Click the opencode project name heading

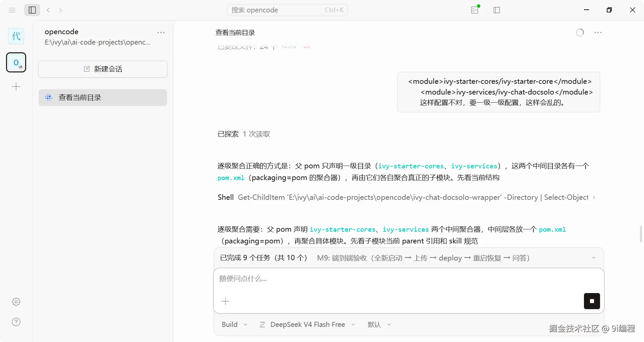click(61, 32)
